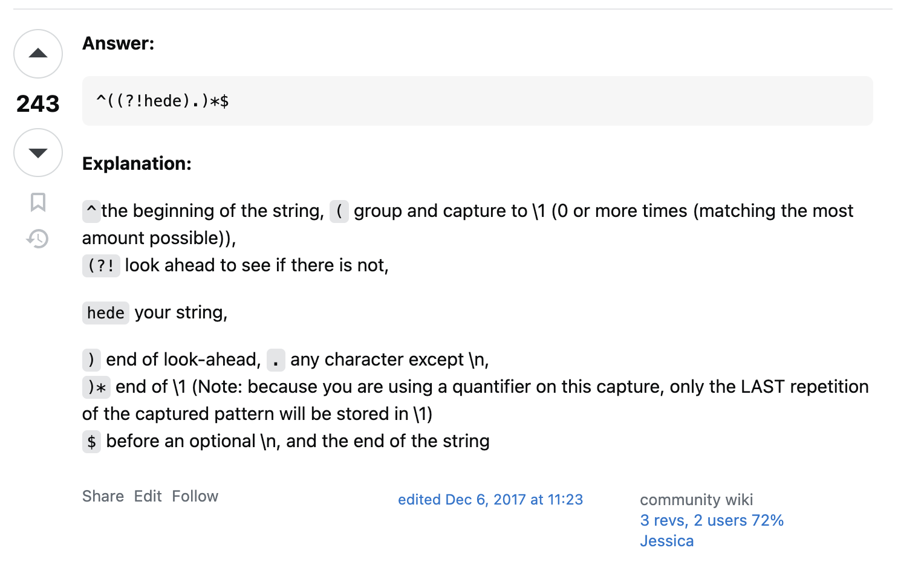
Task: Follow this answer
Action: point(195,496)
